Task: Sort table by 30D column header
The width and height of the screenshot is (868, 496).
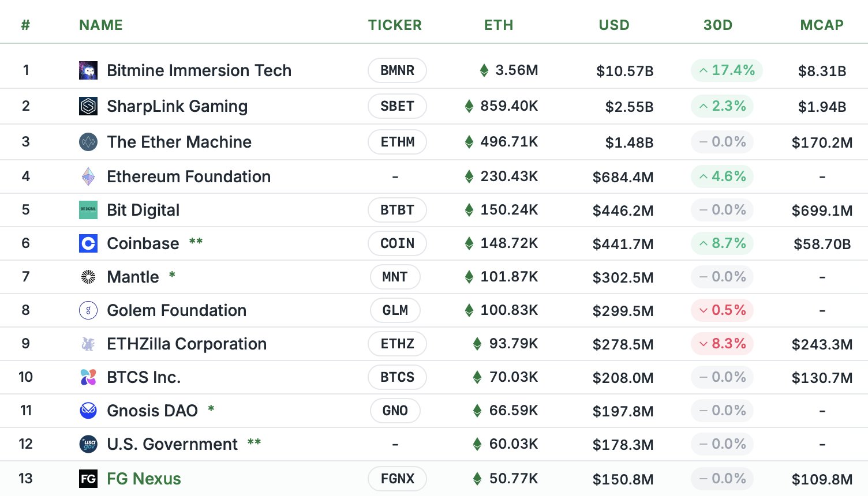Action: pyautogui.click(x=718, y=25)
